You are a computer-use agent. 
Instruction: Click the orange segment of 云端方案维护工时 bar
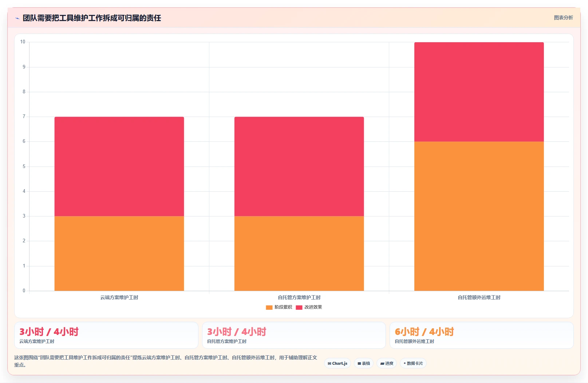click(119, 253)
